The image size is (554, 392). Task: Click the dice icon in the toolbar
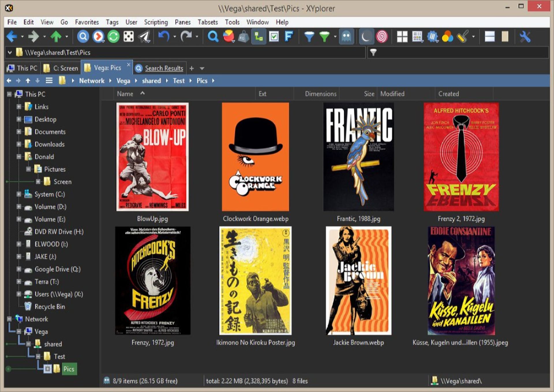click(x=128, y=37)
